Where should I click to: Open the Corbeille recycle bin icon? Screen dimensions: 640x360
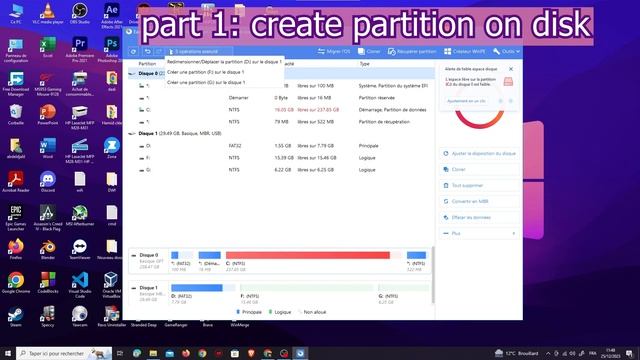click(16, 115)
